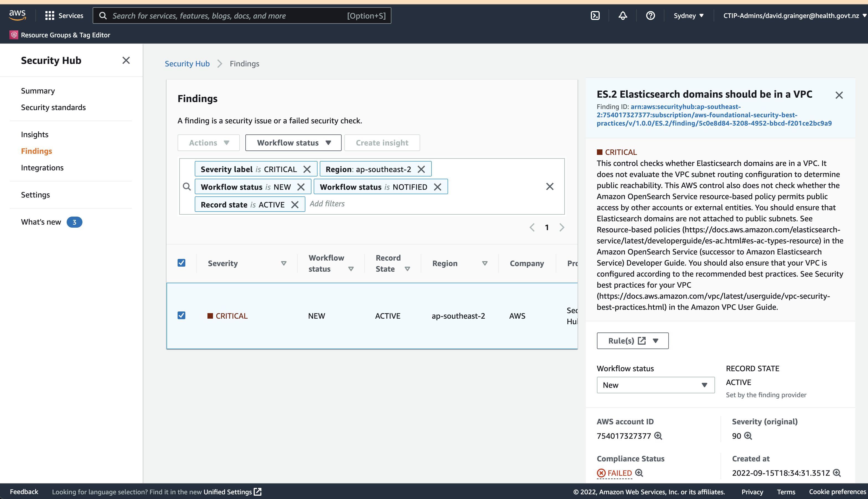Screen dimensions: 868x499
Task: Sort findings by Severity column
Action: click(284, 263)
